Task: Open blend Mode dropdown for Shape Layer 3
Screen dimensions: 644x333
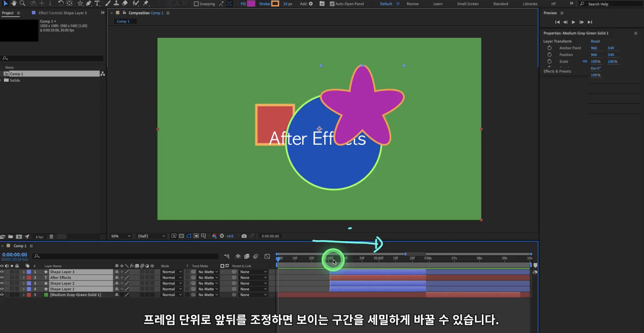Action: [172, 272]
